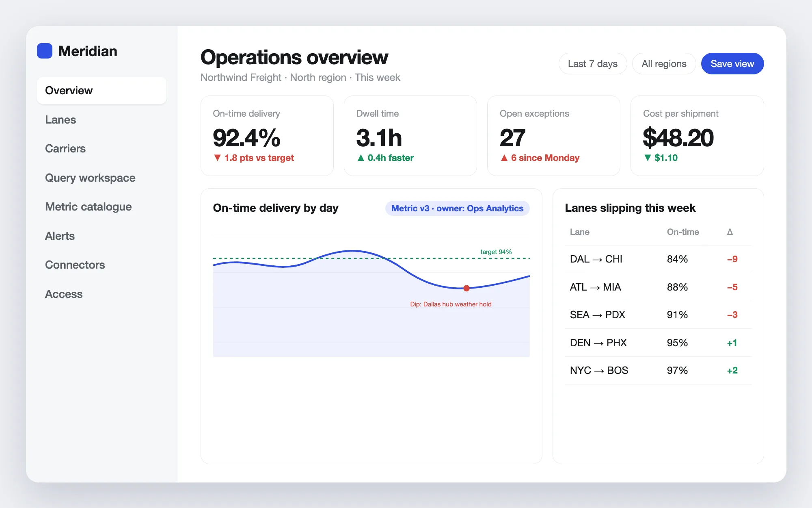
Task: Select the ATL → MIA lane row
Action: (x=658, y=287)
